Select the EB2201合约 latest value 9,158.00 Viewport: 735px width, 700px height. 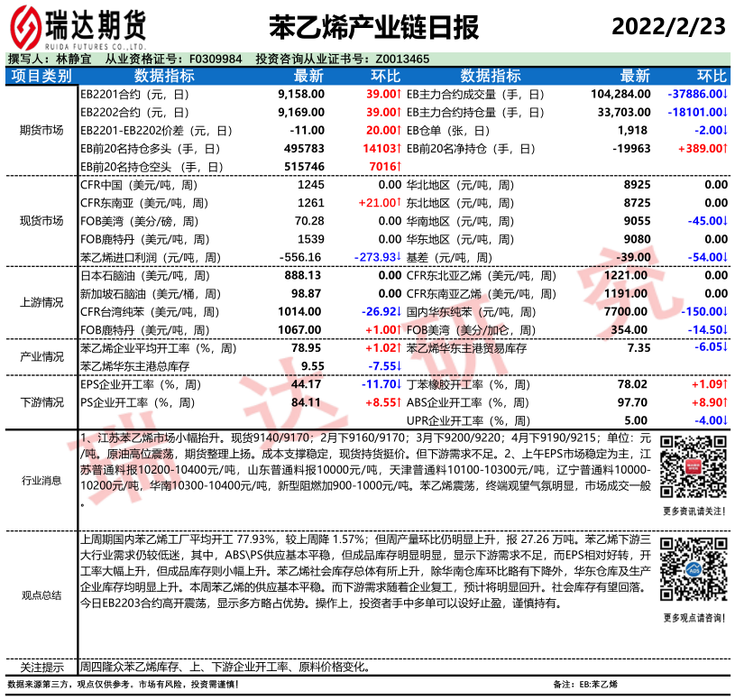pos(301,94)
